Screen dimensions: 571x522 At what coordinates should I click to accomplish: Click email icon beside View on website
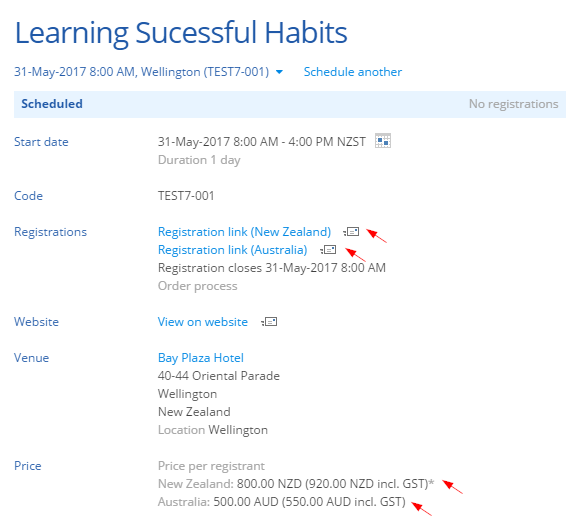[x=269, y=322]
